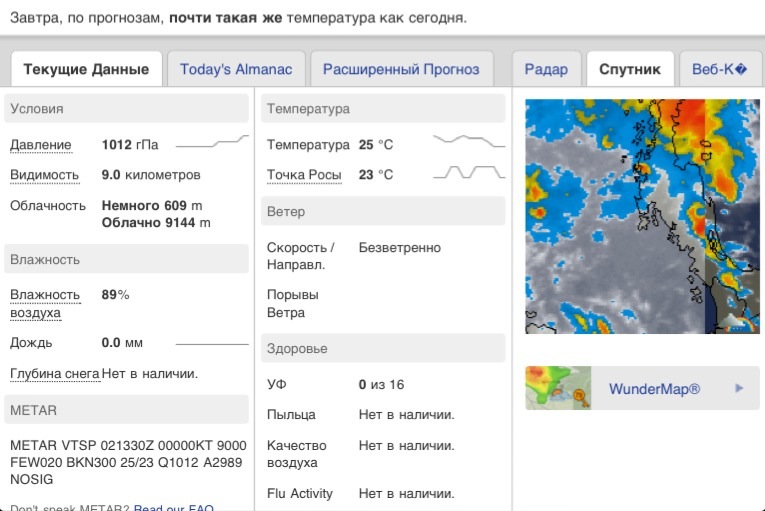Click the arrow icon beside WunderMap
This screenshot has width=765, height=511.
coord(739,388)
